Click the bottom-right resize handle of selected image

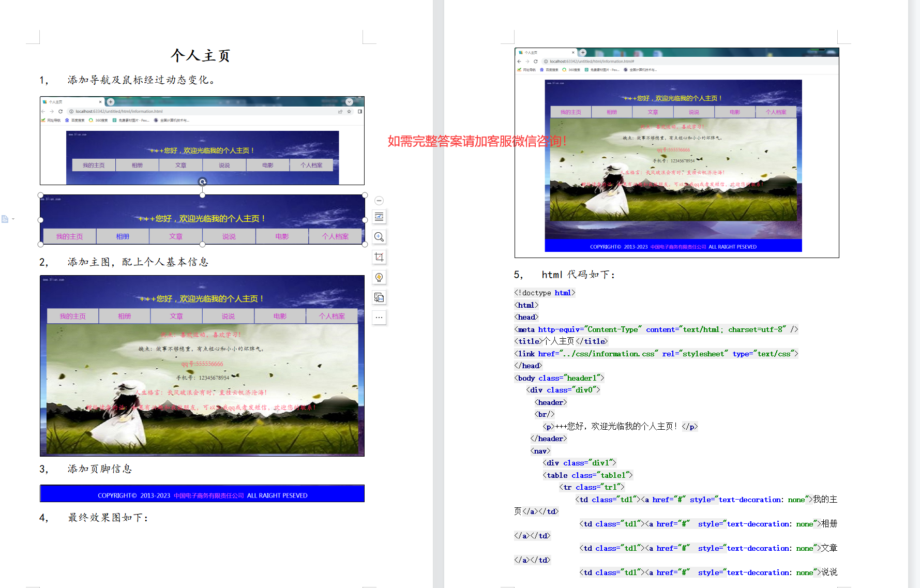pos(365,244)
